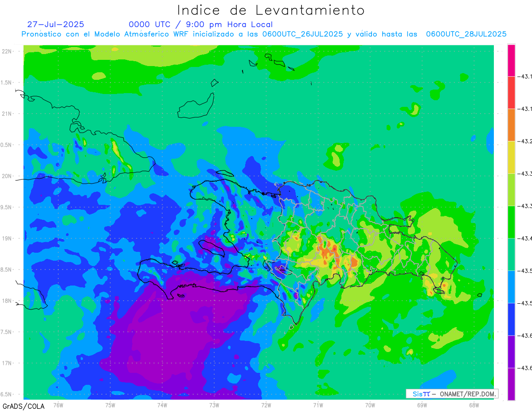The height and width of the screenshot is (411, 532).
Task: Click the dark blue legend swatch
Action: (x=511, y=319)
